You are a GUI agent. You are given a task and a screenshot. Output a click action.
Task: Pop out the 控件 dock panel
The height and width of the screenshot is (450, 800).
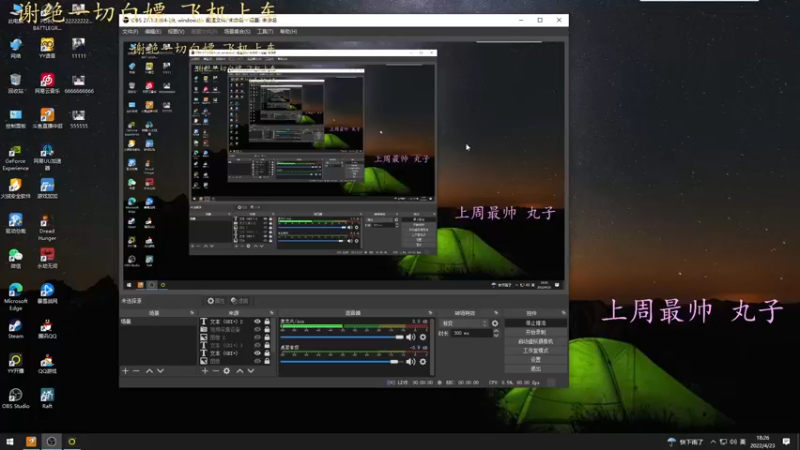click(x=563, y=313)
